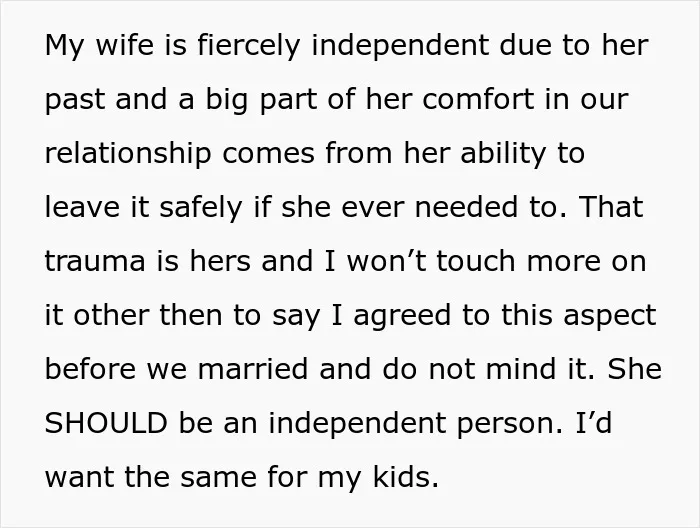This screenshot has width=700, height=528.
Task: Click the word "won't"
Action: [387, 261]
